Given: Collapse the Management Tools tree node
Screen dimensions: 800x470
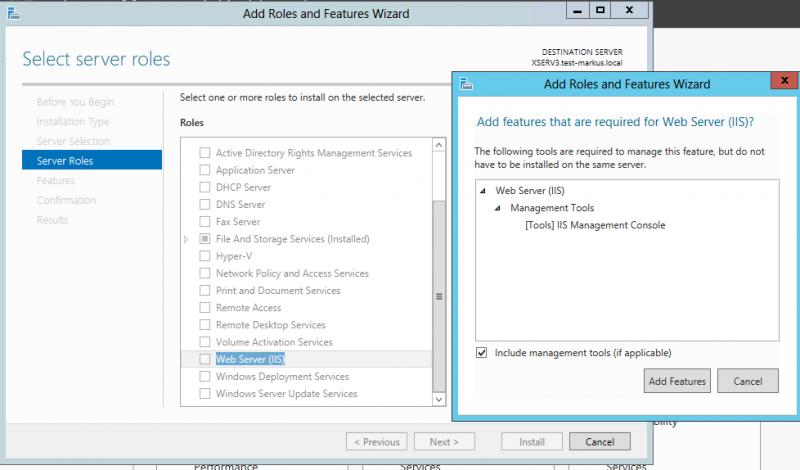Looking at the screenshot, I should 500,208.
